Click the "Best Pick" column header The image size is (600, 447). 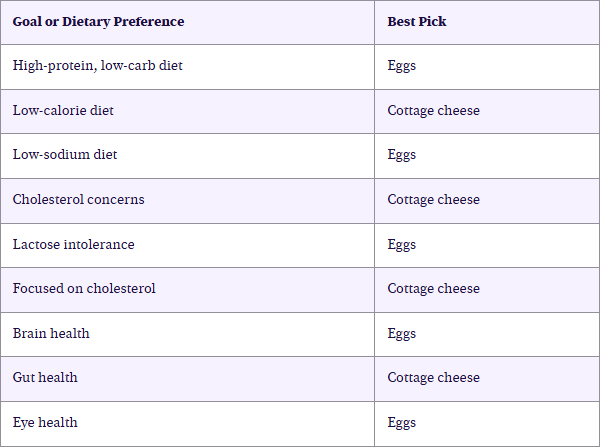click(417, 21)
